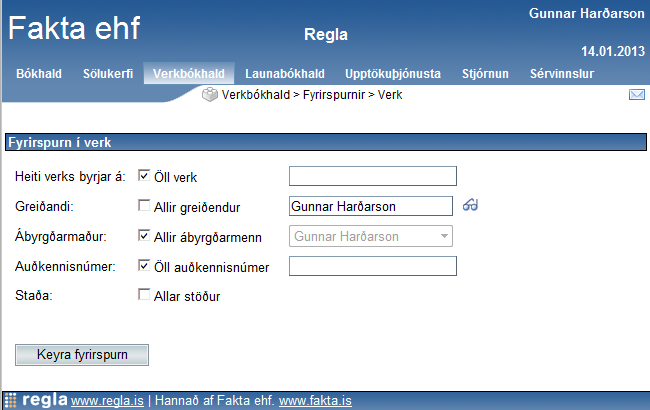This screenshot has width=650, height=410.
Task: Click the breadcrumb box icon before Verkbókhald
Action: tap(209, 95)
